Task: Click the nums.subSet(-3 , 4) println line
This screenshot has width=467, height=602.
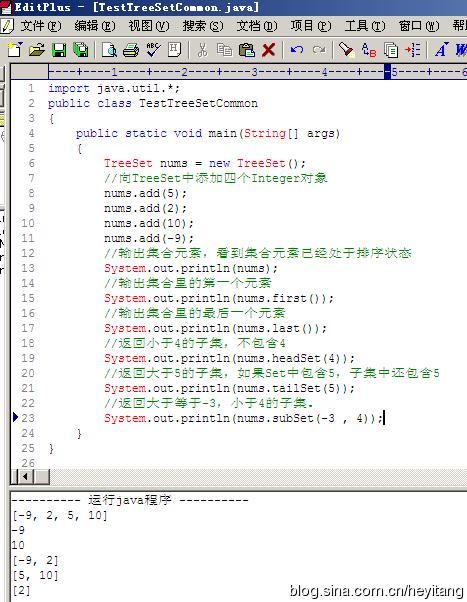Action: (243, 418)
